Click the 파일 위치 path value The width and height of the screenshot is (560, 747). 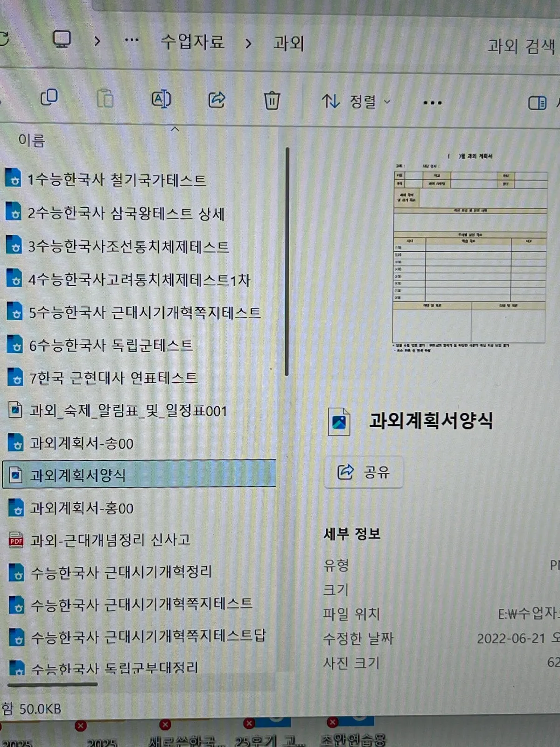(x=528, y=614)
